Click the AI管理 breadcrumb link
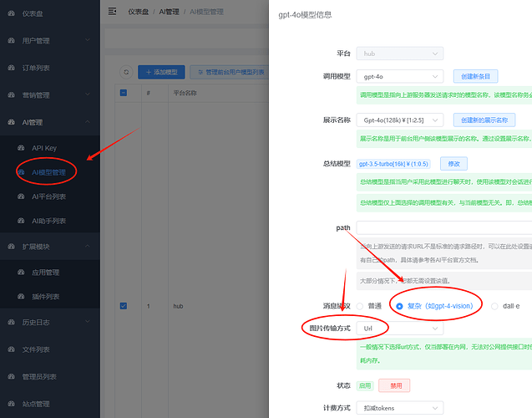 (x=169, y=12)
